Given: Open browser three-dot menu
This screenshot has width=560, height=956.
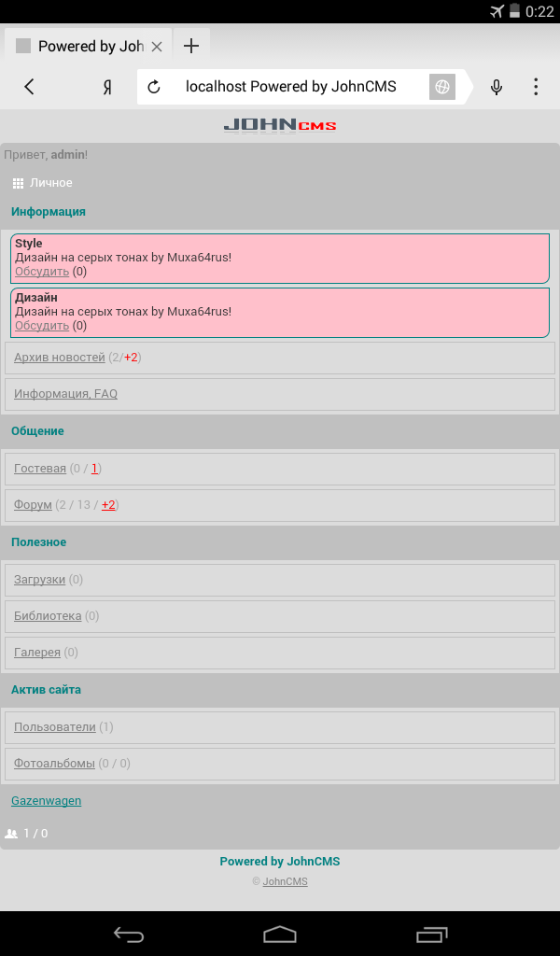Looking at the screenshot, I should click(x=536, y=87).
